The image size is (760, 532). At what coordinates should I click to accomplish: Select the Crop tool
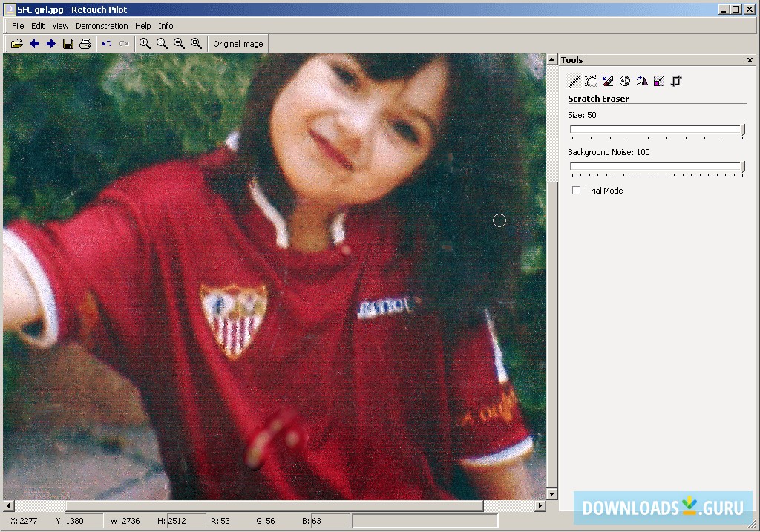point(675,81)
